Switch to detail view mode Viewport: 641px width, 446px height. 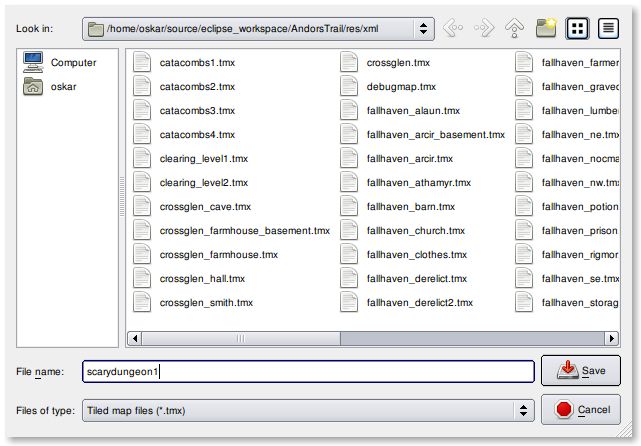[609, 29]
